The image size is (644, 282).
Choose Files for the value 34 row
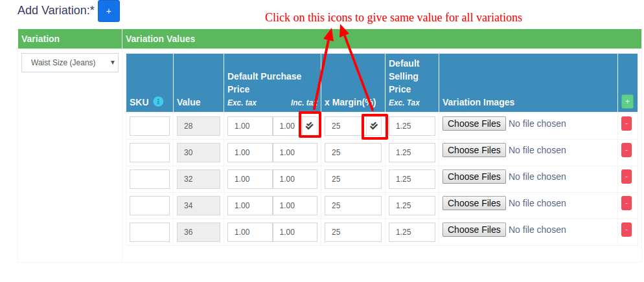coord(474,203)
